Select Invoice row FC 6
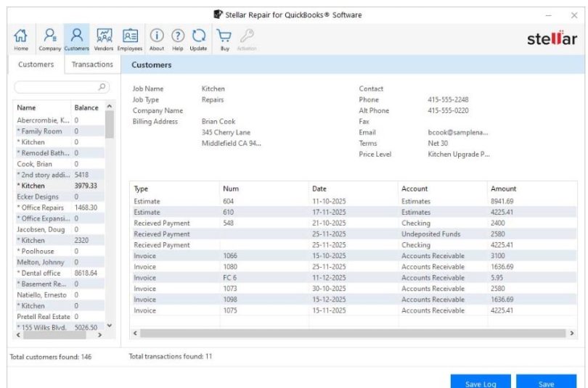Viewport: 588px width, 388px height. (x=354, y=278)
